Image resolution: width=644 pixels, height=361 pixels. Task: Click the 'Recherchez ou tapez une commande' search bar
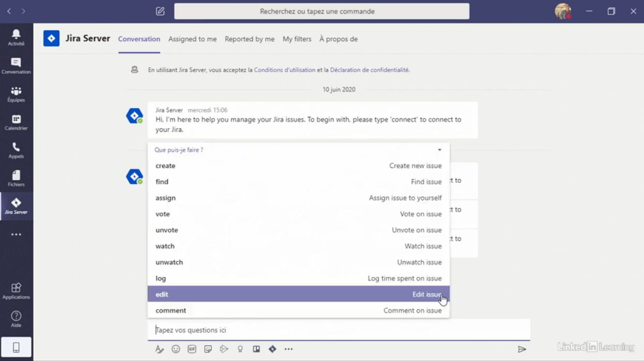[322, 11]
